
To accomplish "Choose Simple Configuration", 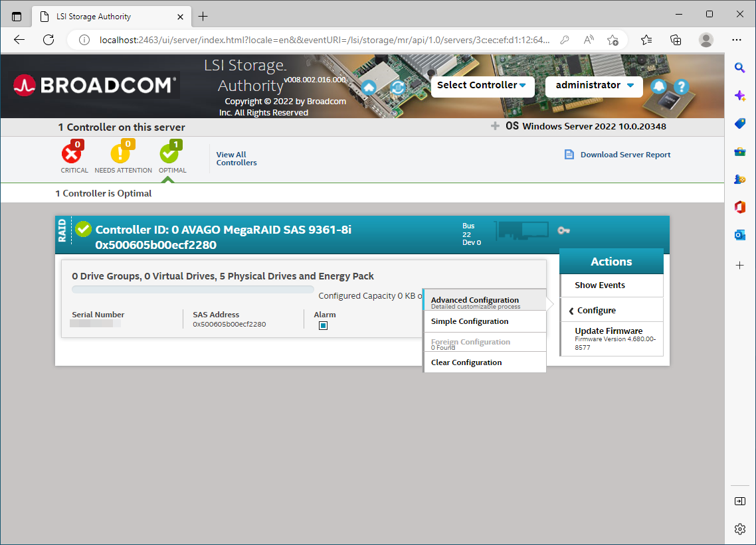I will click(484, 321).
